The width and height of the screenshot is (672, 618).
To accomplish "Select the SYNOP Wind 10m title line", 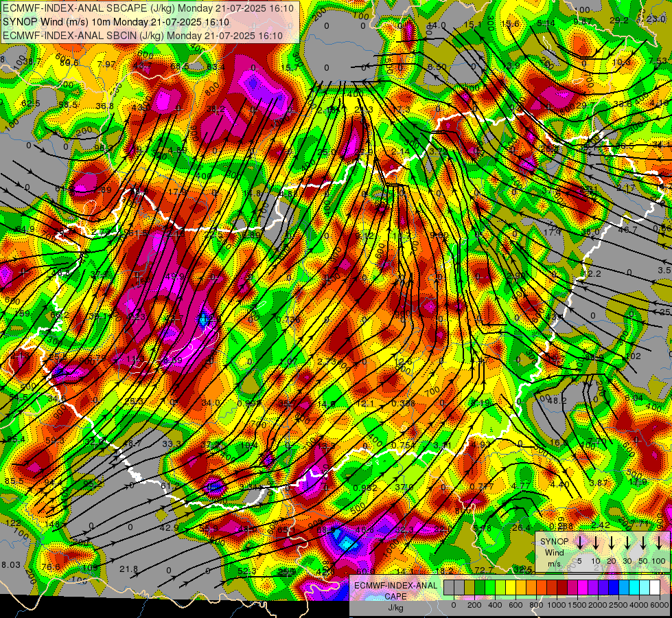I will (x=116, y=22).
